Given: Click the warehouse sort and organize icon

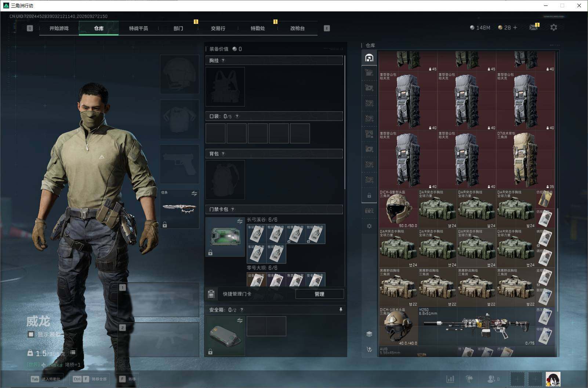Looking at the screenshot, I should point(369,349).
